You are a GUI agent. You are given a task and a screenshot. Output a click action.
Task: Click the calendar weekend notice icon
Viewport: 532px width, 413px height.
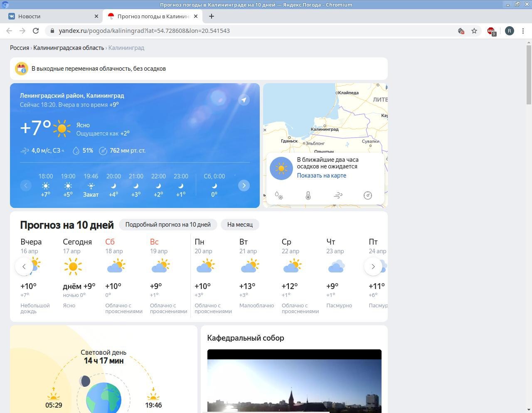pos(22,69)
